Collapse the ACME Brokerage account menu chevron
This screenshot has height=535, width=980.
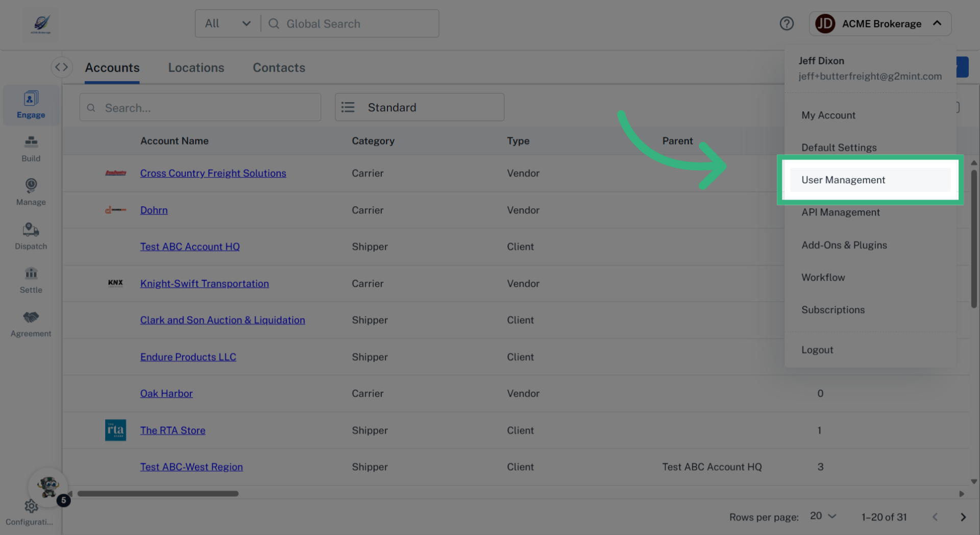pos(939,23)
